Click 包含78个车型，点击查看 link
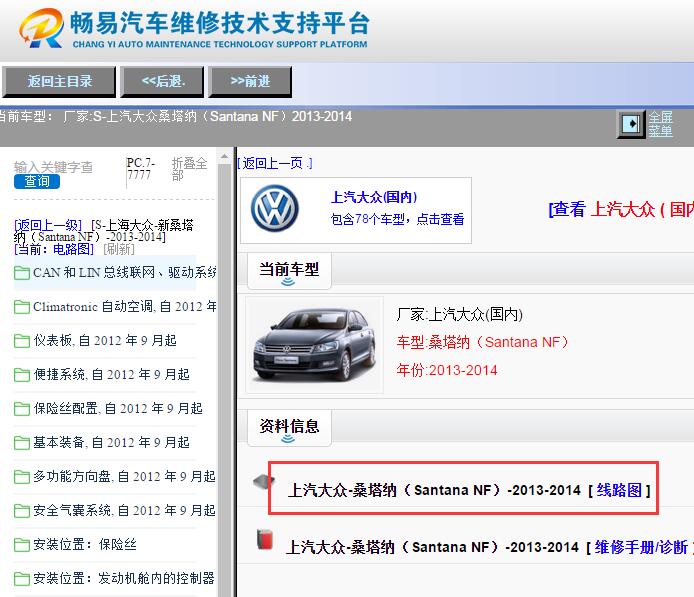 click(x=397, y=219)
